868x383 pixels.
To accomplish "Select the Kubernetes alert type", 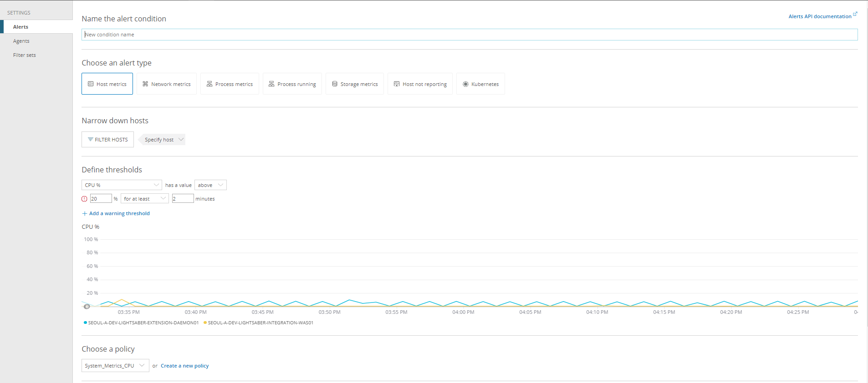I will tap(480, 84).
